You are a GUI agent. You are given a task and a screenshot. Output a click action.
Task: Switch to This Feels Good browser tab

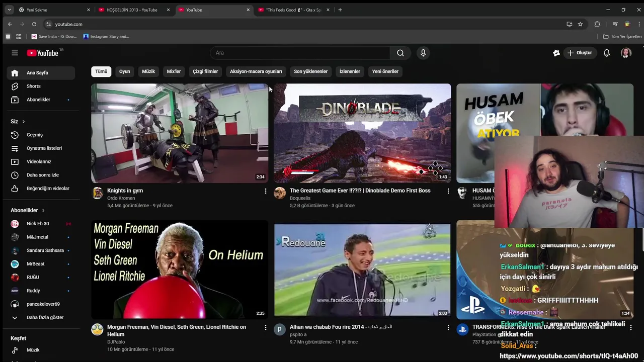point(294,10)
